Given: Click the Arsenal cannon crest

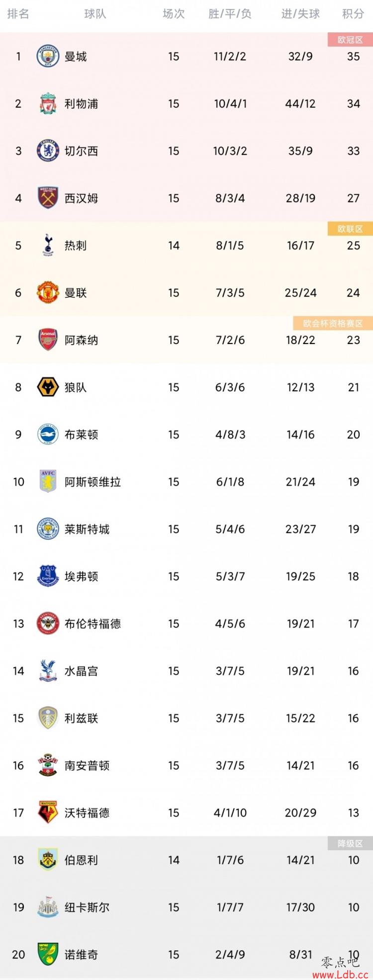Looking at the screenshot, I should (x=48, y=340).
